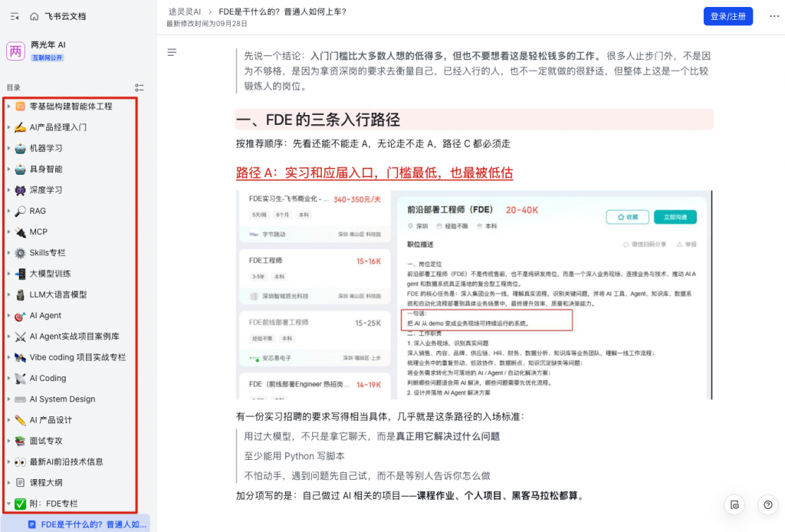Collapse the 附：FDE专栏 tree node

[x=8, y=504]
